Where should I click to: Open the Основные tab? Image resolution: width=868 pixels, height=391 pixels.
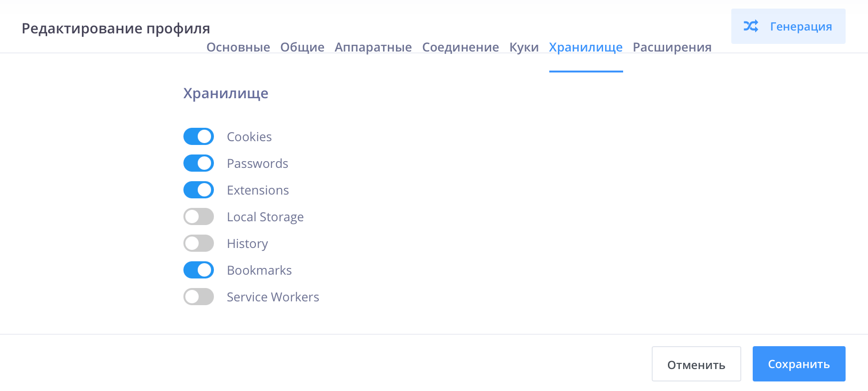(x=238, y=47)
